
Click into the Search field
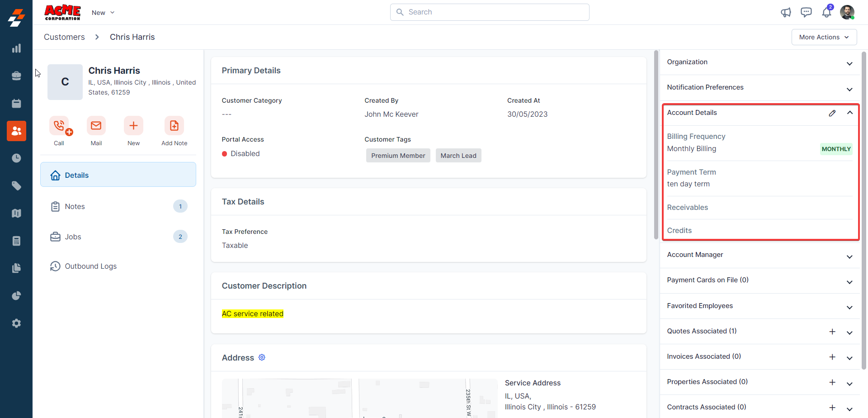click(490, 12)
